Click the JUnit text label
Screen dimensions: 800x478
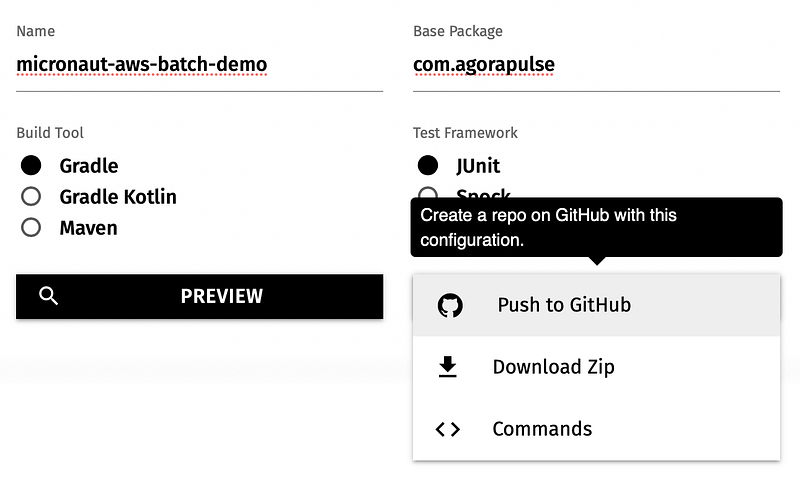(x=478, y=166)
